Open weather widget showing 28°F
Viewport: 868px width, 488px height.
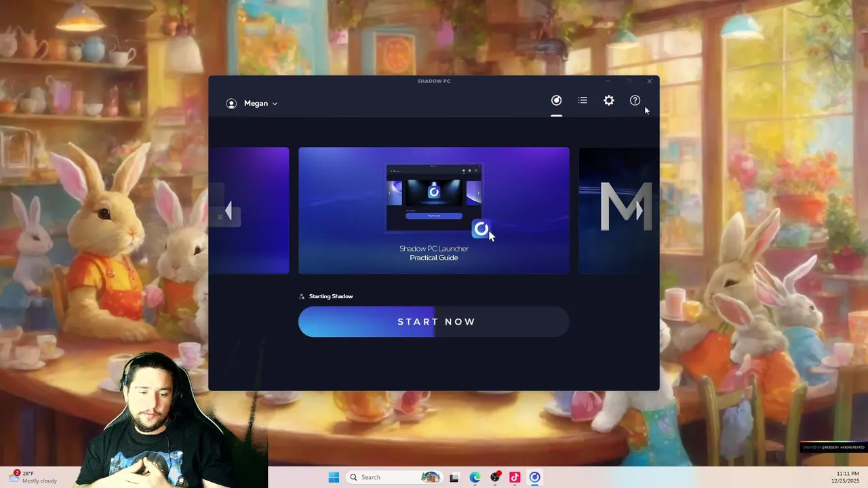34,477
